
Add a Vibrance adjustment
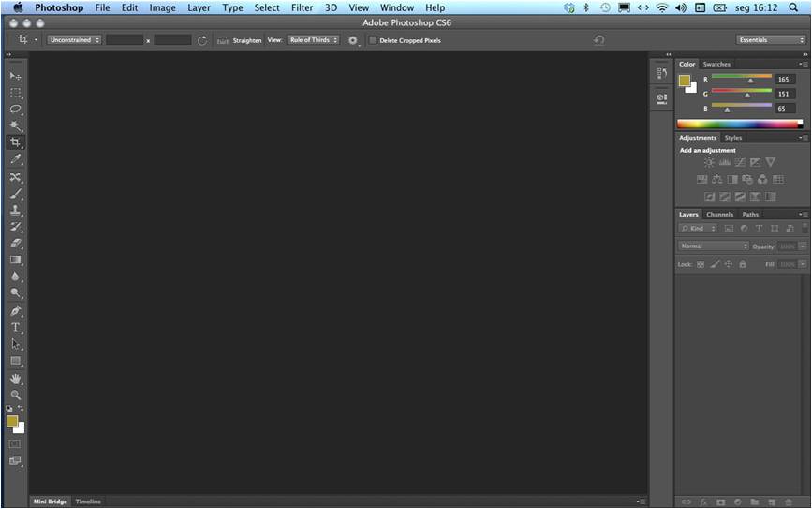pyautogui.click(x=771, y=163)
